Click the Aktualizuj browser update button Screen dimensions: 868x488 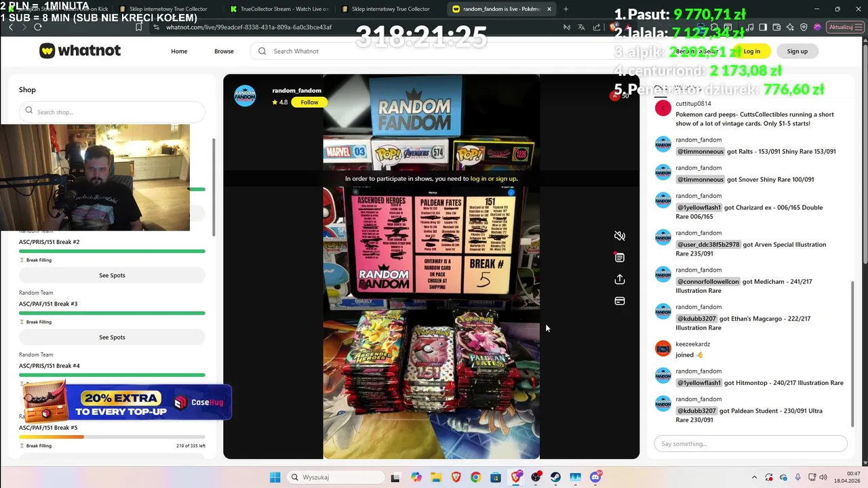click(844, 27)
